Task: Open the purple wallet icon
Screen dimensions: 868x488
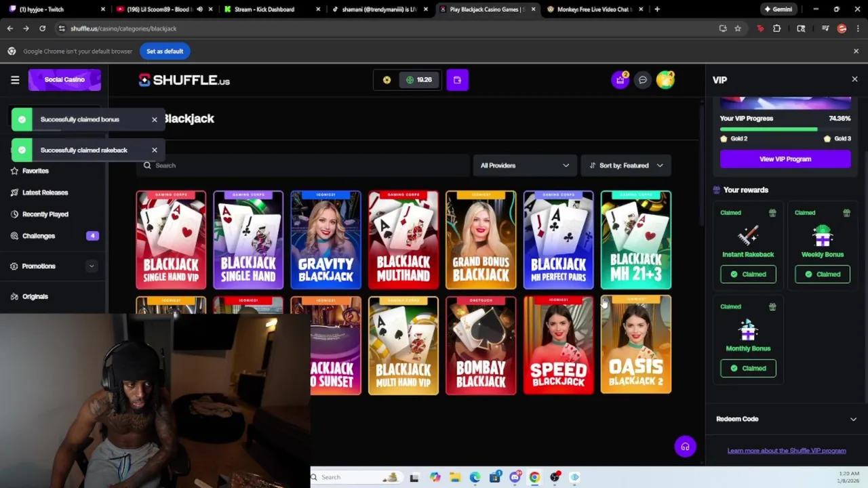Action: click(x=457, y=80)
